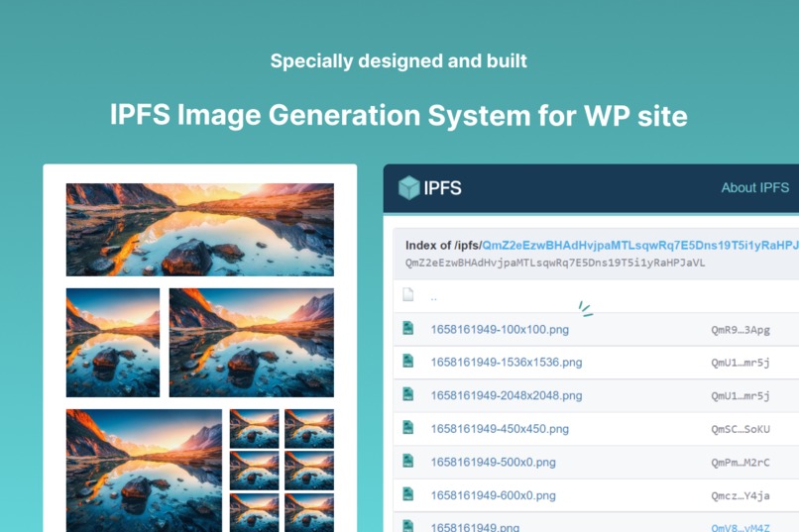The width and height of the screenshot is (799, 532).
Task: Select the wide top landscape image
Action: (x=200, y=230)
